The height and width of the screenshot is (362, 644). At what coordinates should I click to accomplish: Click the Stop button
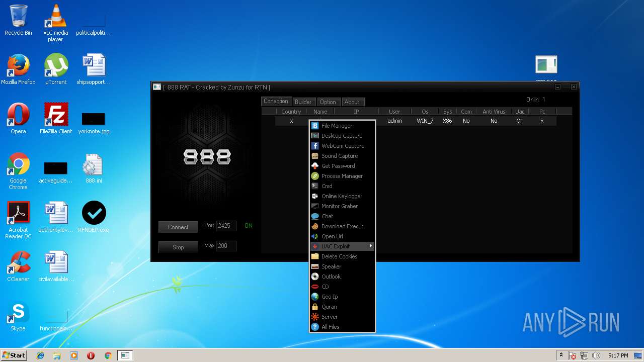tap(178, 247)
